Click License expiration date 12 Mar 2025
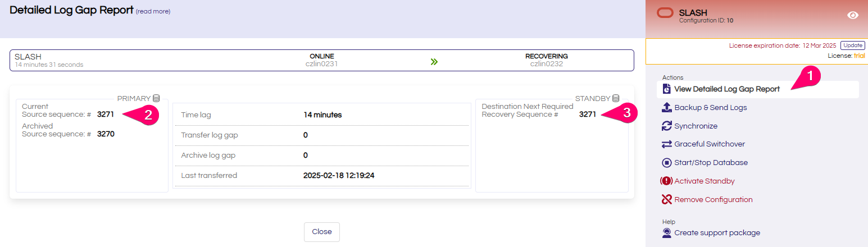 pos(783,45)
